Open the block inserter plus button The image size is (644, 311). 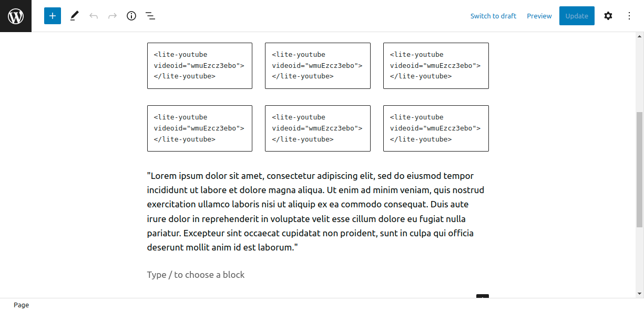tap(53, 16)
